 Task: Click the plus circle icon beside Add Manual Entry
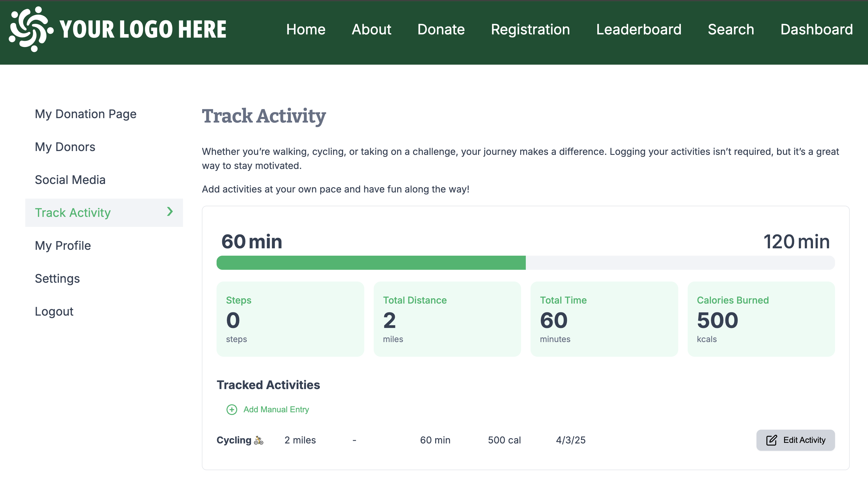(x=232, y=409)
